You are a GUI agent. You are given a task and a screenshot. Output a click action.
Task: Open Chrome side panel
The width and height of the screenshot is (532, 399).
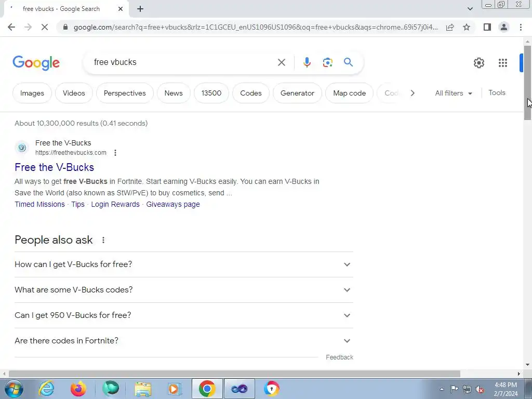487,27
